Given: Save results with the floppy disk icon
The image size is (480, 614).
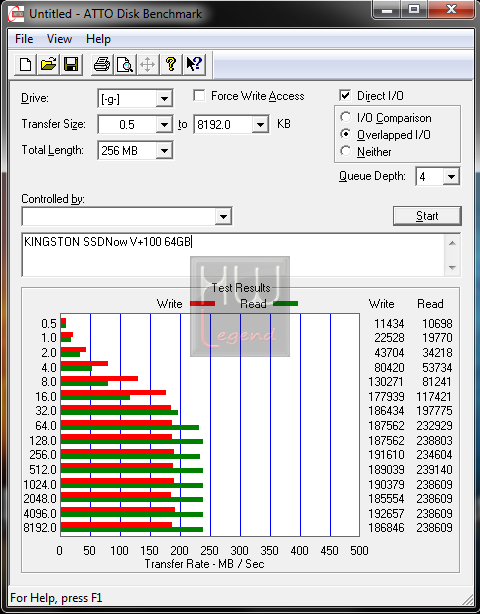Looking at the screenshot, I should pos(71,64).
